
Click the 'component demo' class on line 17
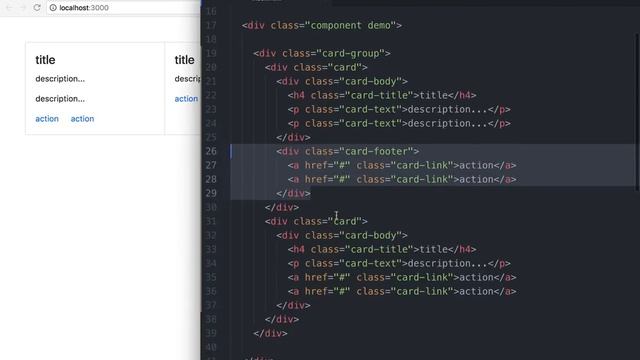[350, 25]
